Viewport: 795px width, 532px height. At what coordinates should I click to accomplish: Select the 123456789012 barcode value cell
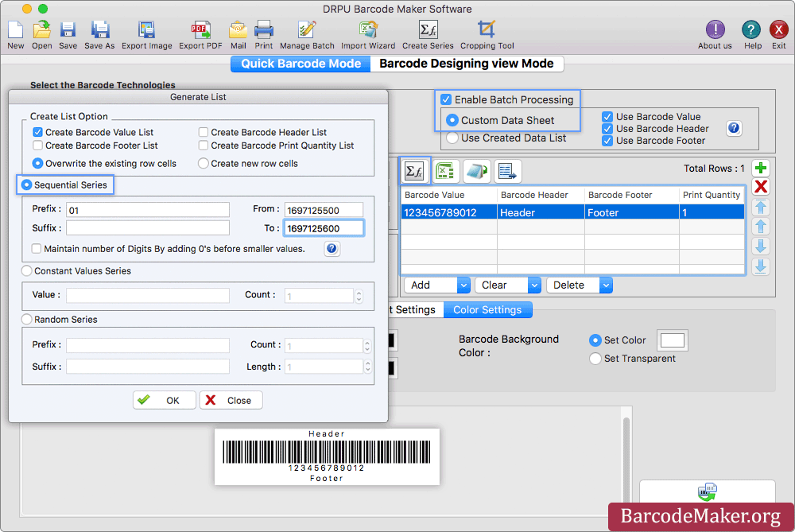tap(448, 212)
